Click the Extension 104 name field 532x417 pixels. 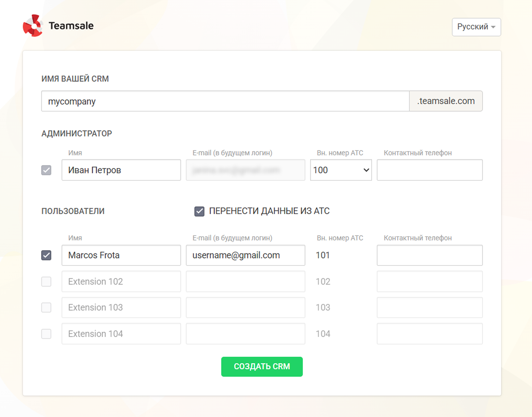pos(121,334)
